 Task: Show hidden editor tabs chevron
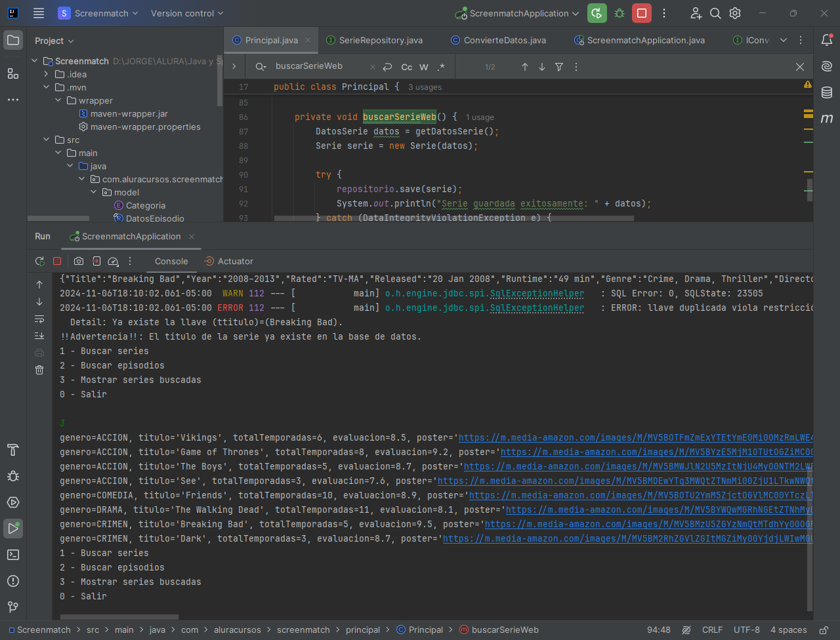point(784,40)
